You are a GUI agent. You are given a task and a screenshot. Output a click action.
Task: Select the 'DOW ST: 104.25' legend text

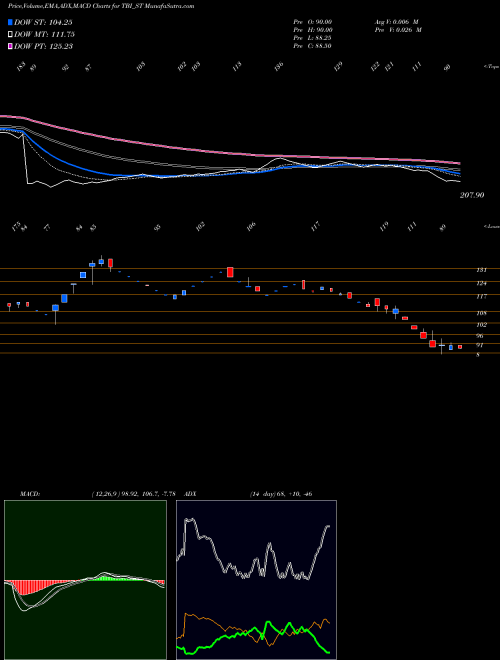coord(43,22)
